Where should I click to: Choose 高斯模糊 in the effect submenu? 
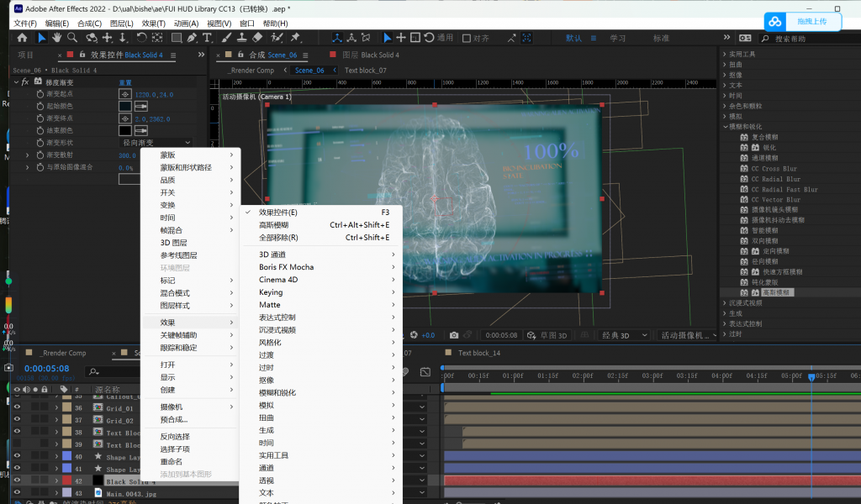[x=324, y=225]
